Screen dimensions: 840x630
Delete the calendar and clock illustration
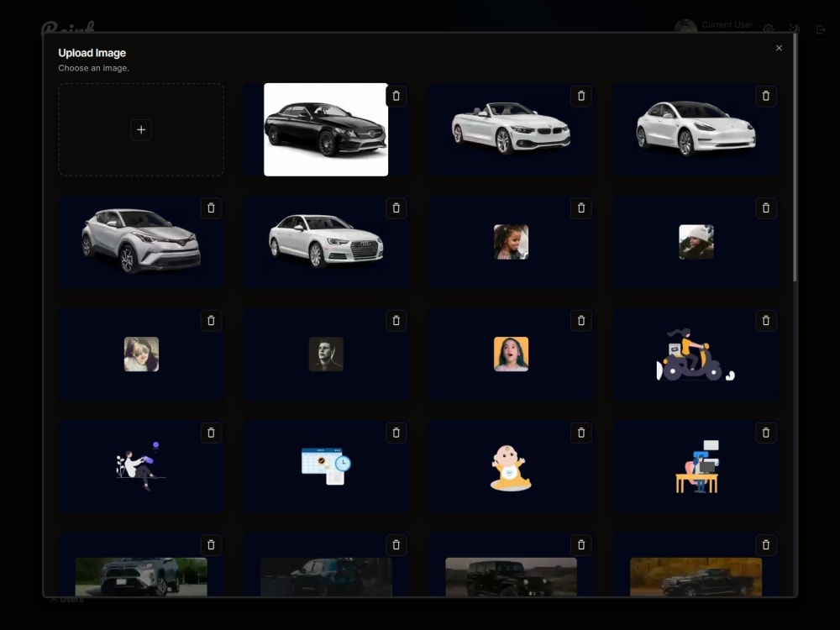tap(396, 433)
